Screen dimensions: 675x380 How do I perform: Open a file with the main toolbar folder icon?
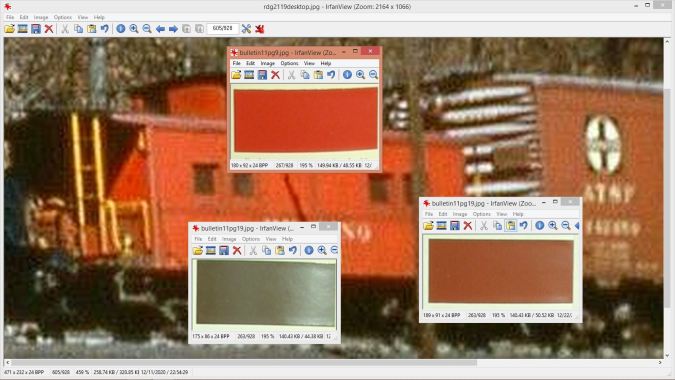coord(9,29)
